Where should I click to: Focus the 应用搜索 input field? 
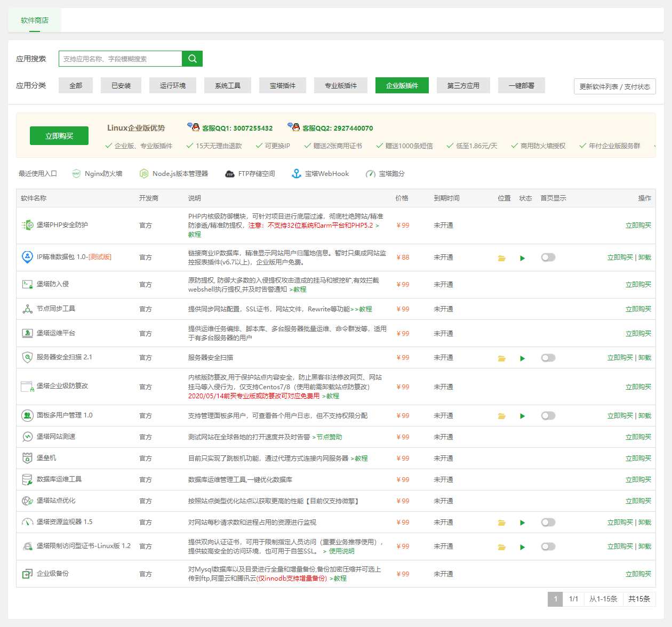tap(121, 59)
